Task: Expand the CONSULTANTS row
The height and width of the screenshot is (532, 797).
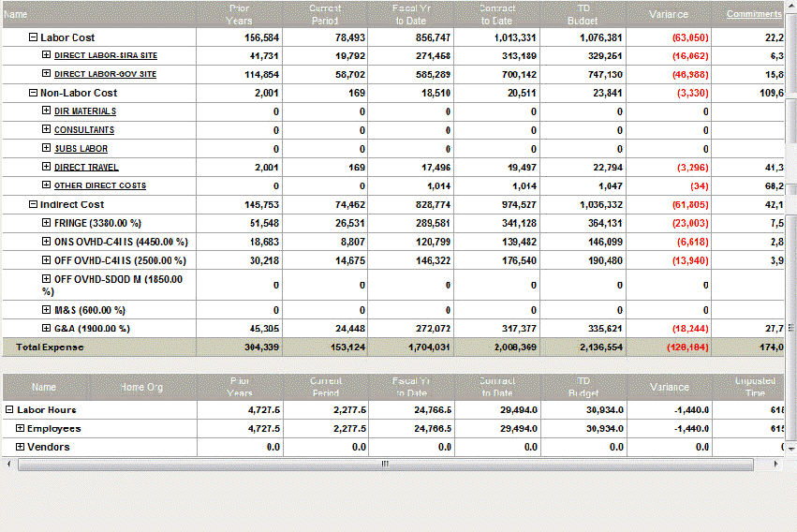Action: [47, 130]
